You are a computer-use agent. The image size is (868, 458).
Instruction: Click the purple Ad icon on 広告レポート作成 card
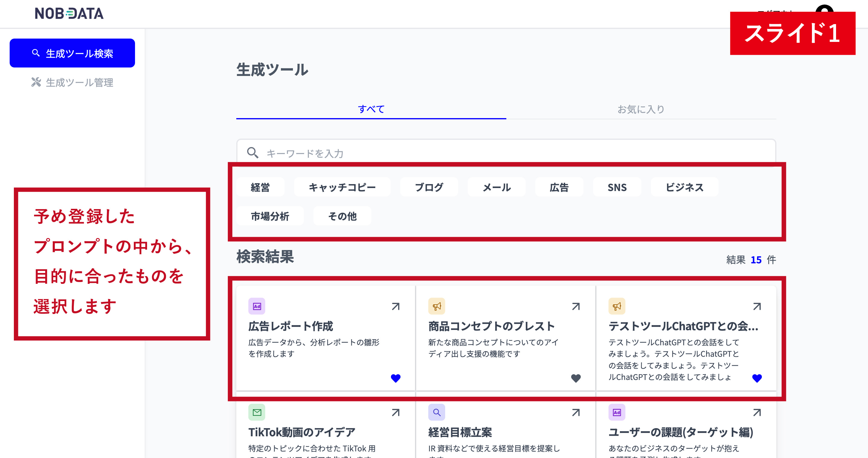coord(257,306)
